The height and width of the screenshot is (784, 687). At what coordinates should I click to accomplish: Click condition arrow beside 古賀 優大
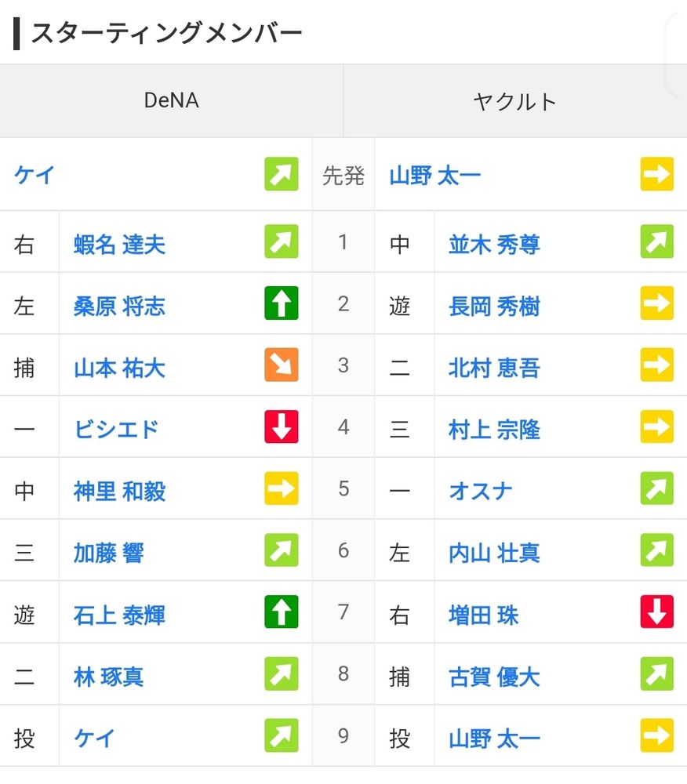656,674
